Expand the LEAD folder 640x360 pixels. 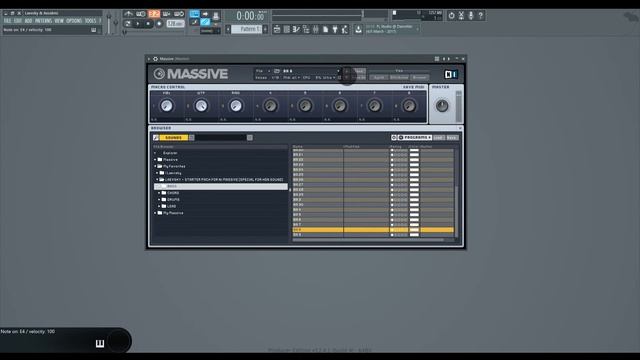[159, 206]
